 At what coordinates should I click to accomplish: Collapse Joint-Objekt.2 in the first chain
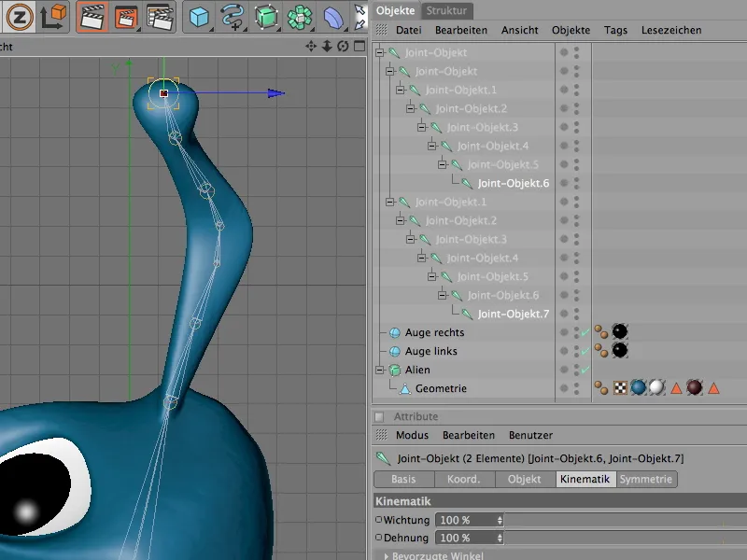coord(411,108)
